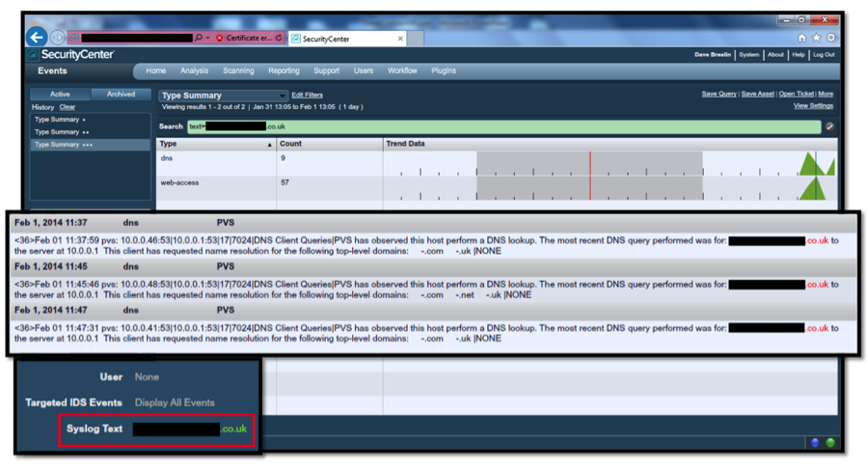
Task: Click the User filter value None
Action: 147,377
